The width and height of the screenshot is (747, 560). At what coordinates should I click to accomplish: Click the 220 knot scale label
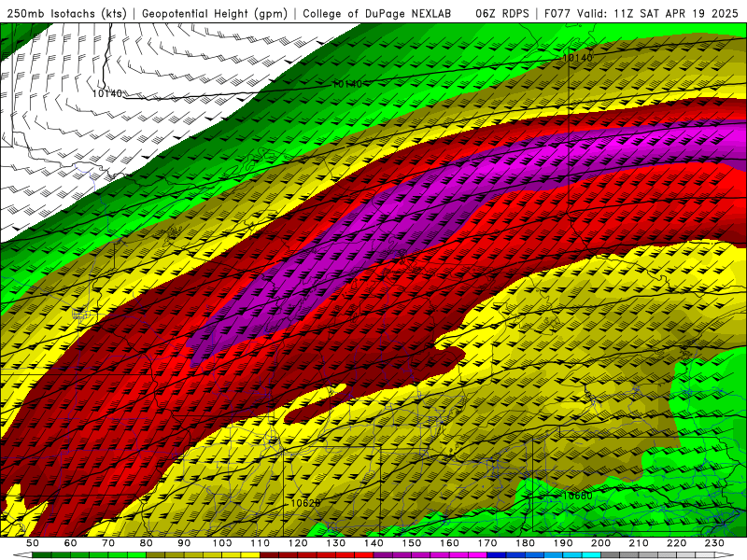pos(676,543)
